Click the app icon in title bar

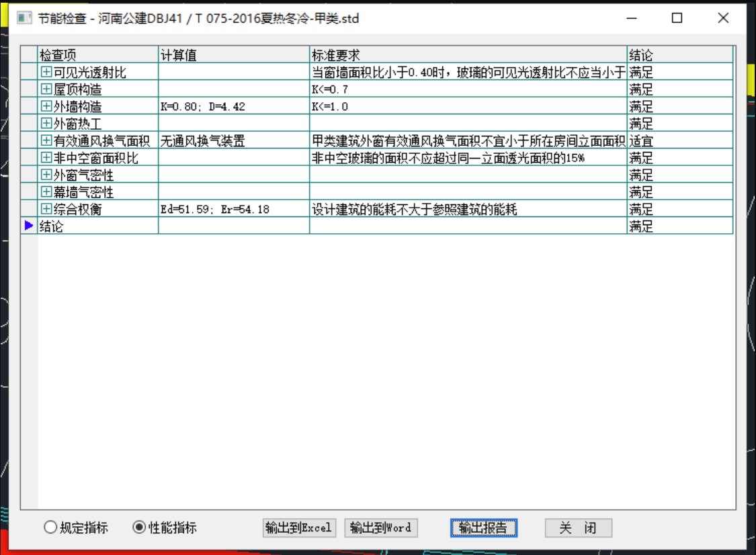pos(24,18)
